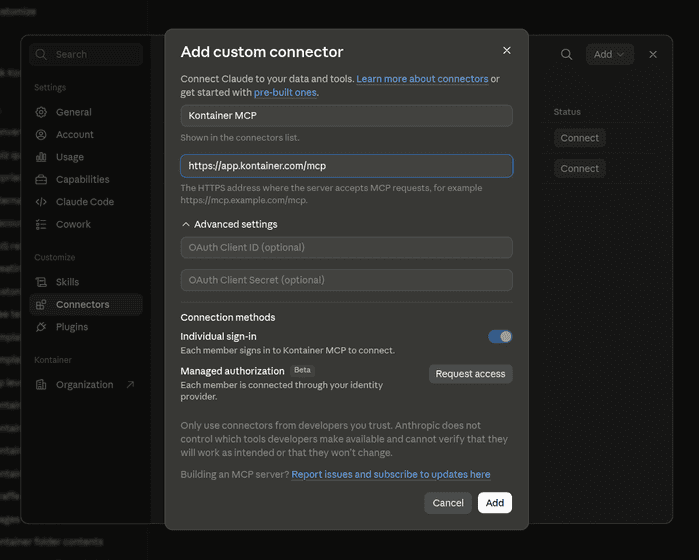699x560 pixels.
Task: Select Connectors in the sidebar
Action: tap(86, 305)
